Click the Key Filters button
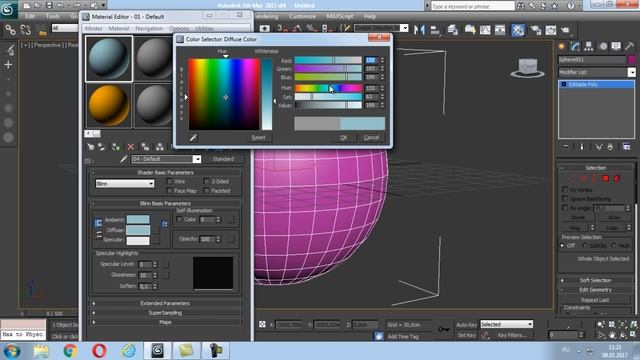 512,335
